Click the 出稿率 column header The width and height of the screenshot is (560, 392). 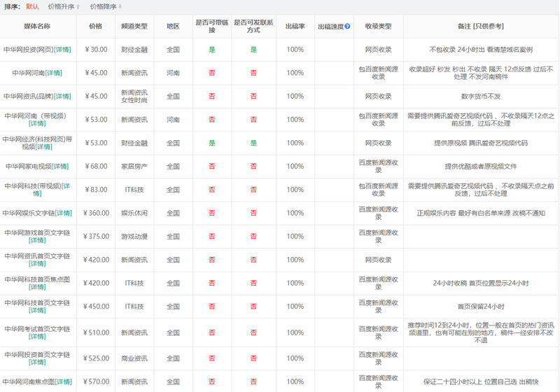coord(295,26)
